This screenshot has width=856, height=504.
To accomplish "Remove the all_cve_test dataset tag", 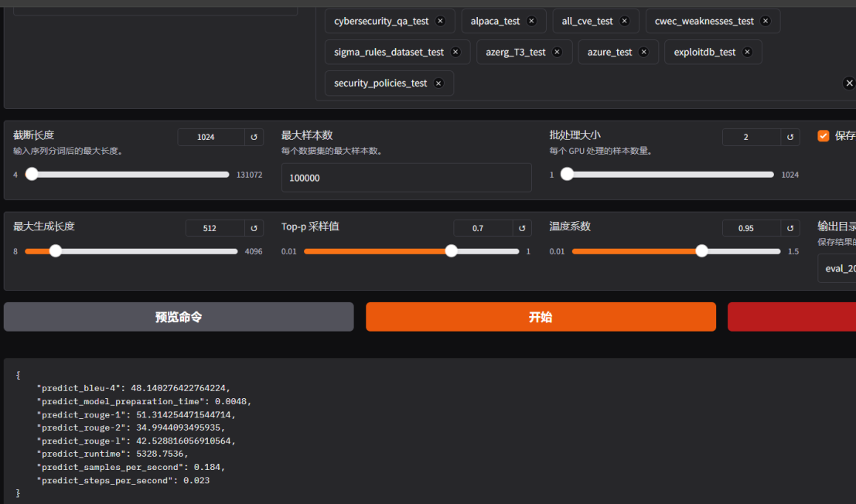I will [625, 22].
